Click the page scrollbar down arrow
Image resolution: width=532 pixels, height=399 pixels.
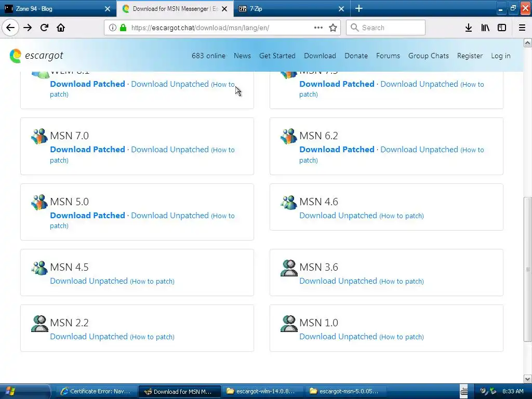click(528, 379)
